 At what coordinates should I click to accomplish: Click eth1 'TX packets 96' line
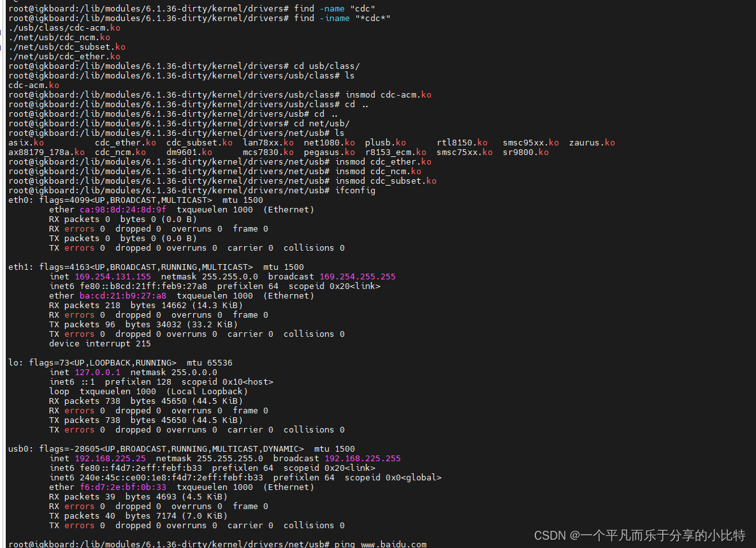click(143, 325)
